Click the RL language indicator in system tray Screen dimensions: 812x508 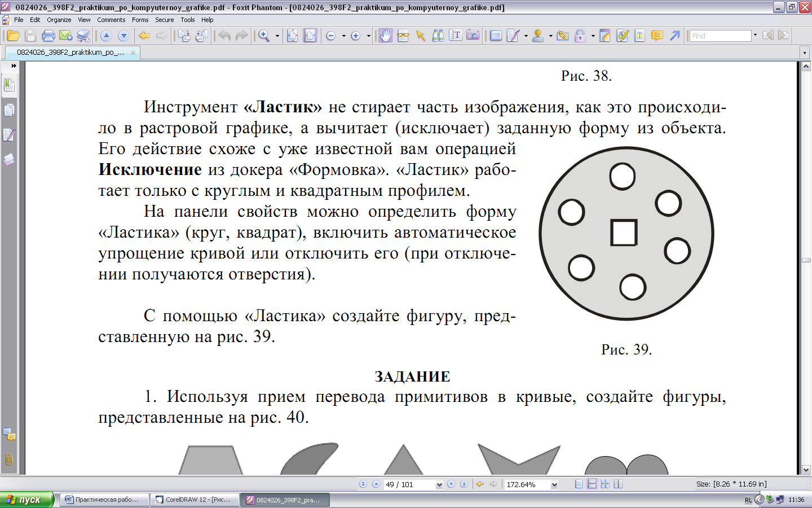(x=748, y=500)
